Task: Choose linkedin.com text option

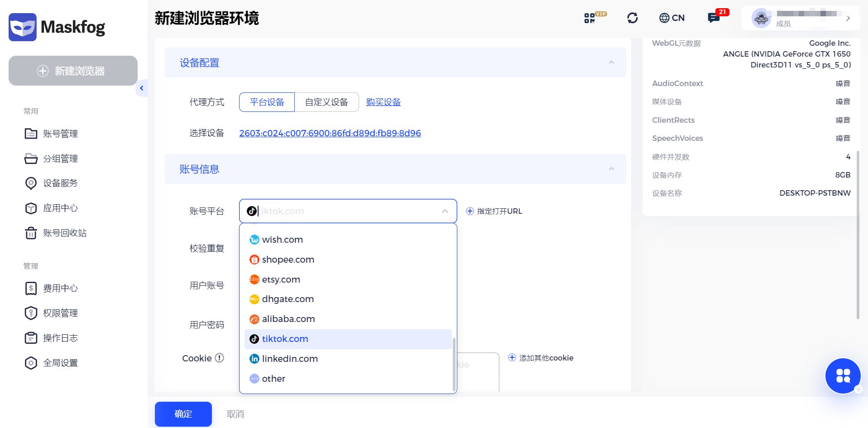Action: pos(290,359)
